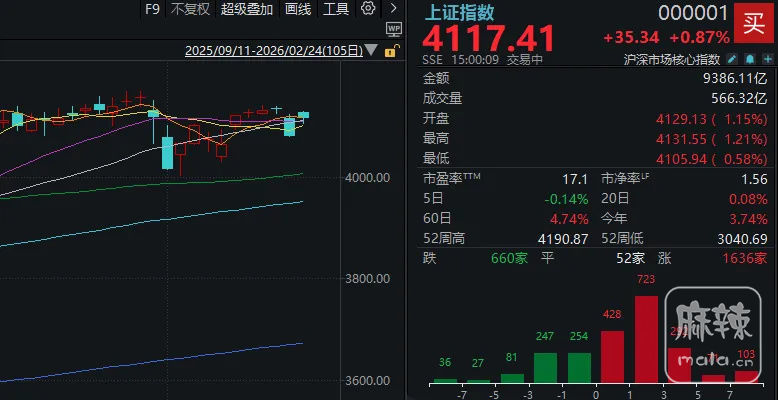Click the 沪深市场核心指数 label
The width and height of the screenshot is (778, 400).
672,60
